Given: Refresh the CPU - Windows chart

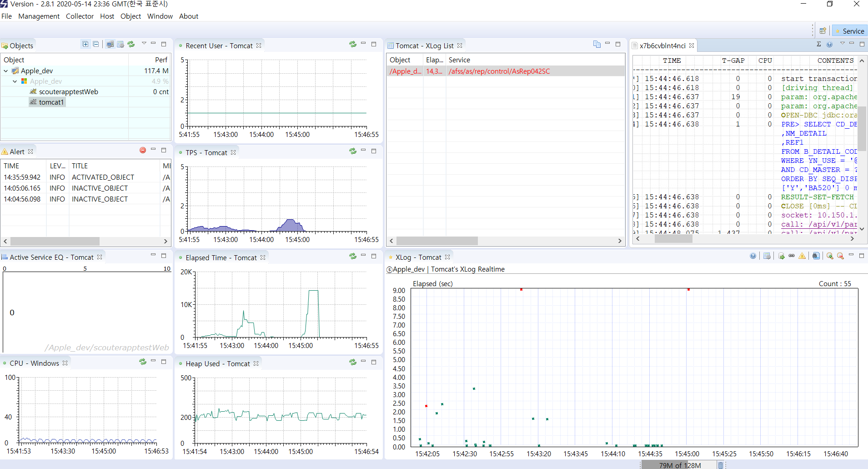Looking at the screenshot, I should click(143, 362).
